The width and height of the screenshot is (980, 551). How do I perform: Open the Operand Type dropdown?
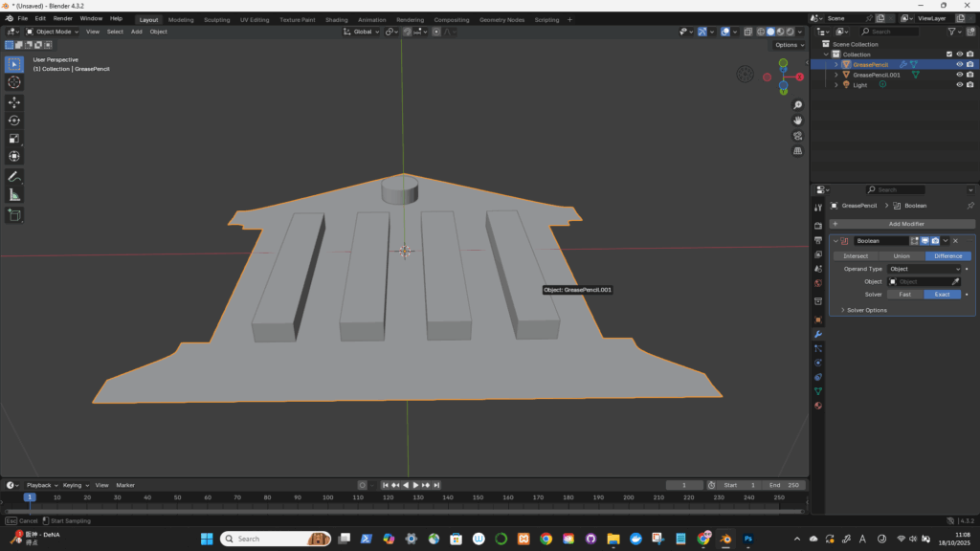coord(924,269)
